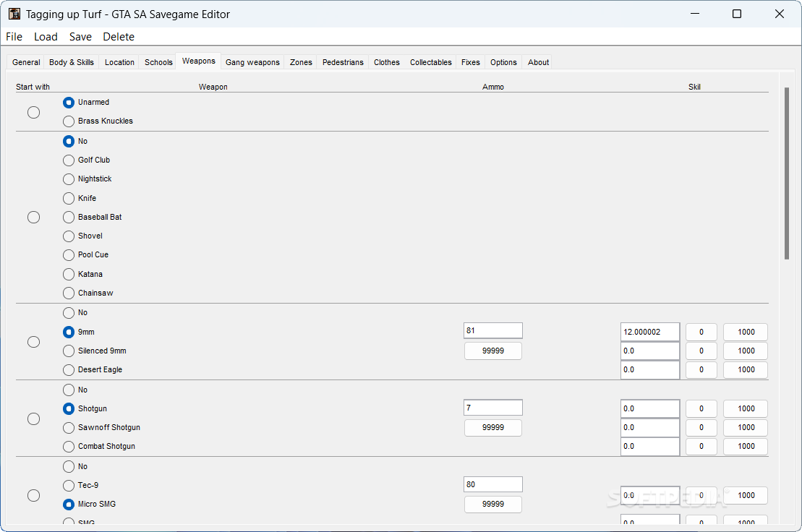This screenshot has height=532, width=802.
Task: Switch to the Body & Skills tab
Action: 72,62
